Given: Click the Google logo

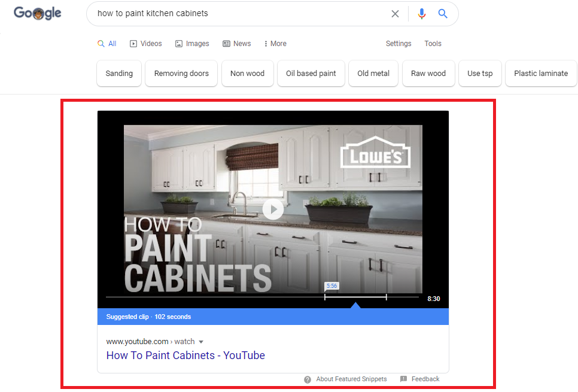Looking at the screenshot, I should [38, 13].
